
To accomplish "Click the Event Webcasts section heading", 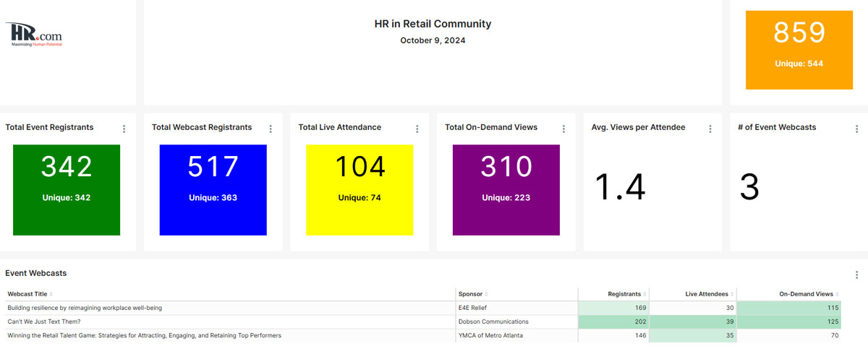I will pos(36,273).
